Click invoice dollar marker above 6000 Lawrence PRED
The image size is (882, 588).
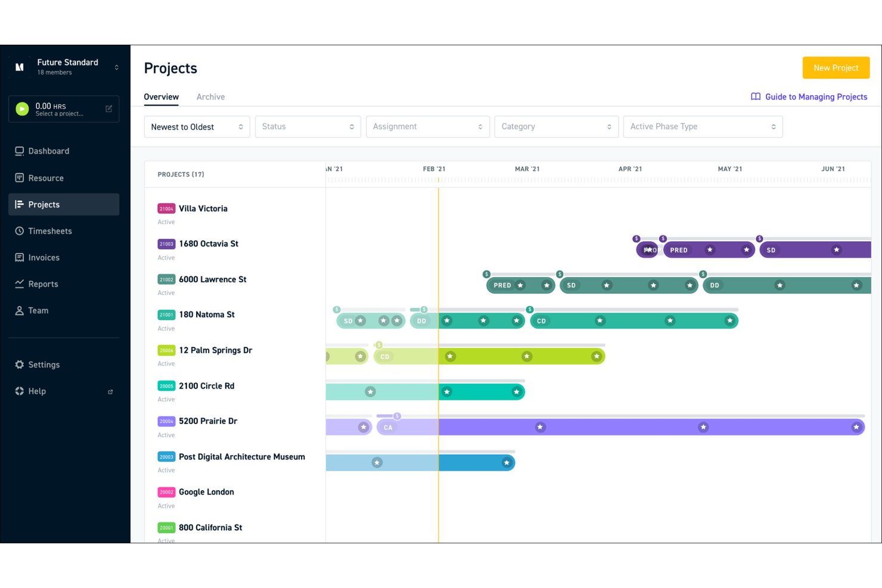click(487, 274)
